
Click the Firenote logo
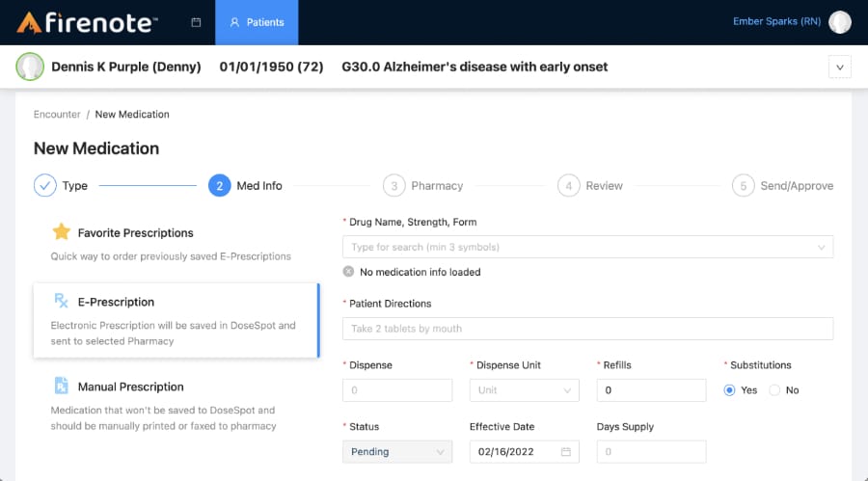click(87, 23)
